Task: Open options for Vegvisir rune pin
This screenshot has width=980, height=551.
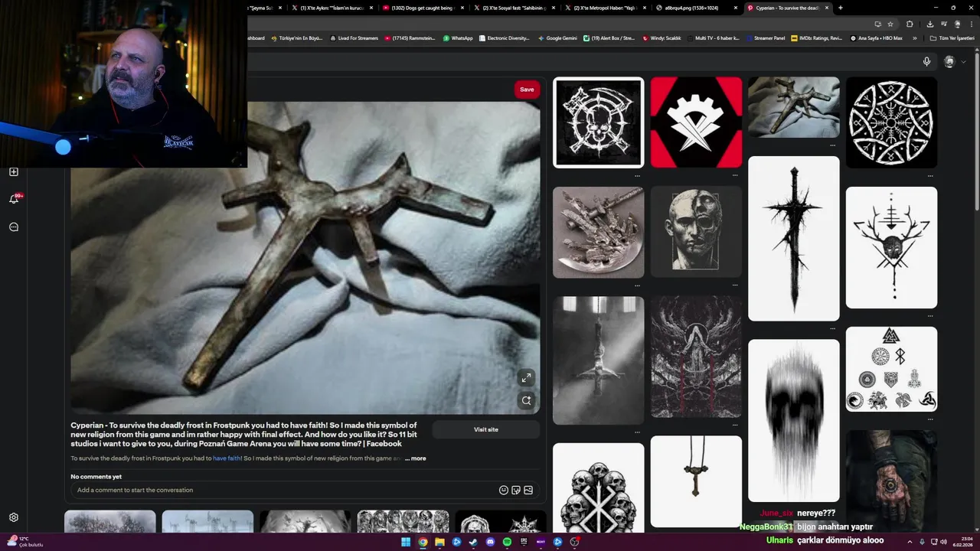Action: pos(931,176)
